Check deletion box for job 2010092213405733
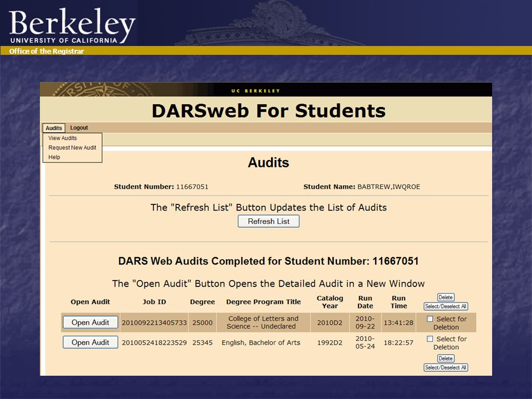The width and height of the screenshot is (532, 399). [x=430, y=319]
